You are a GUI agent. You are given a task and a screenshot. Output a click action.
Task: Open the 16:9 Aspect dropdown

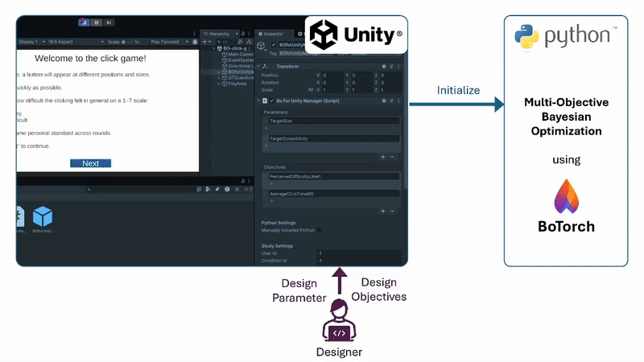[x=64, y=41]
